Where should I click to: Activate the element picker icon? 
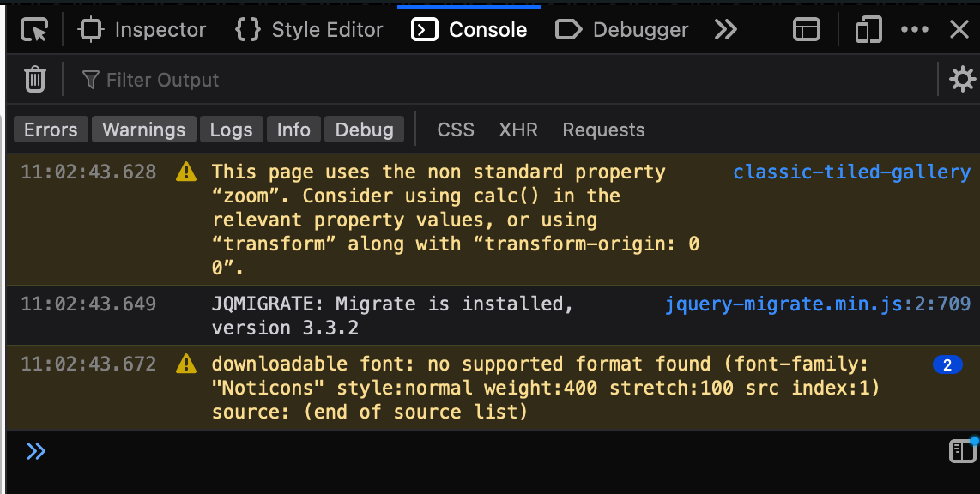click(x=34, y=29)
